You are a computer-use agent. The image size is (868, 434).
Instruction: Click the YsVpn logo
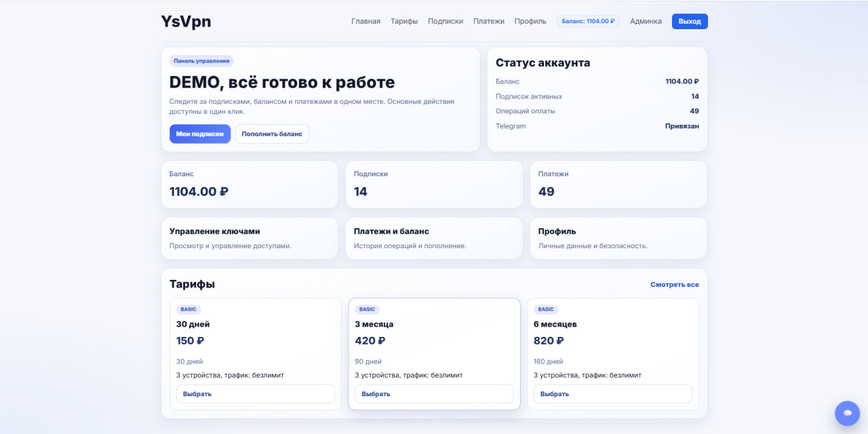(x=185, y=21)
